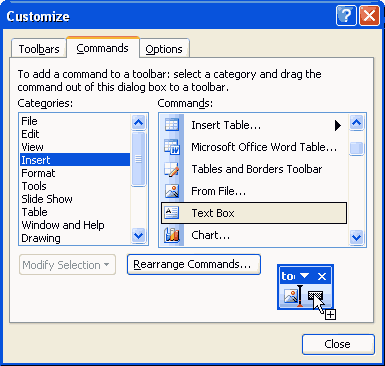Select the View category
Image resolution: width=385 pixels, height=366 pixels.
tap(75, 147)
